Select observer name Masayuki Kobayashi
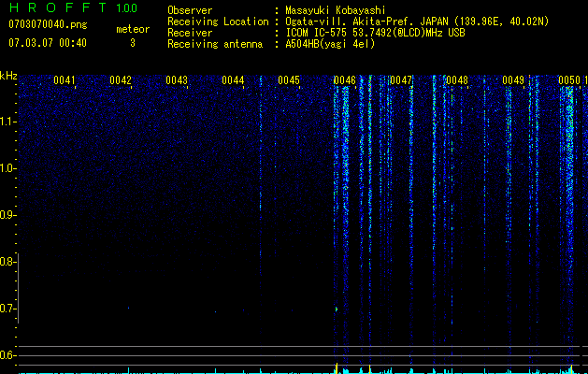 336,10
